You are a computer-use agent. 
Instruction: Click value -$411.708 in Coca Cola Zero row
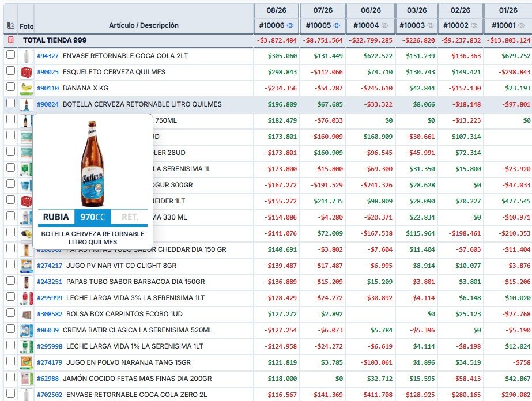point(376,395)
